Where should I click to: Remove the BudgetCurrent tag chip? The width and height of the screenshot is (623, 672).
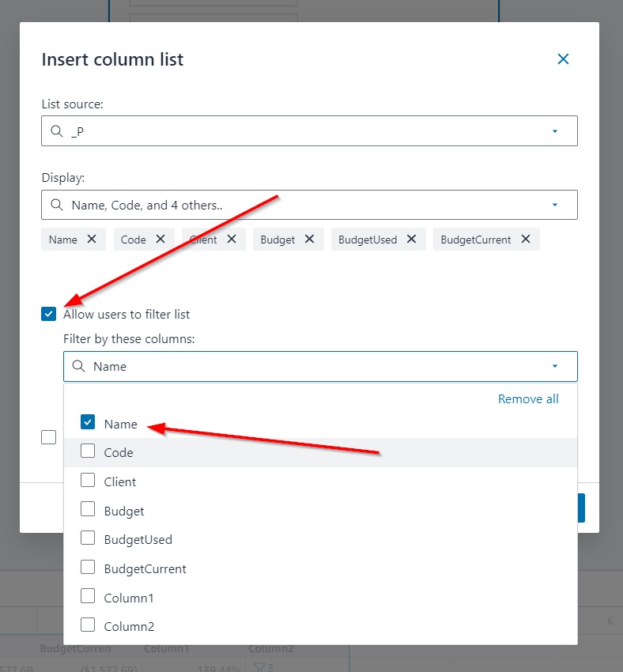(526, 239)
